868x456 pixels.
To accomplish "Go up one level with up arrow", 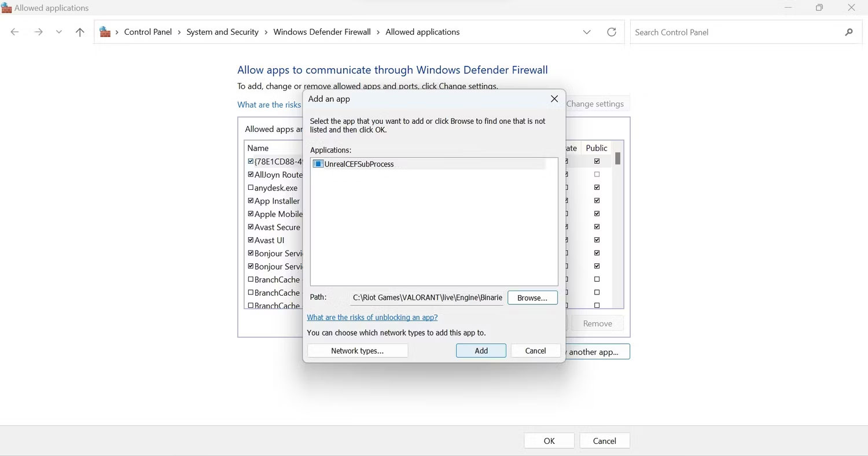I will tap(80, 32).
